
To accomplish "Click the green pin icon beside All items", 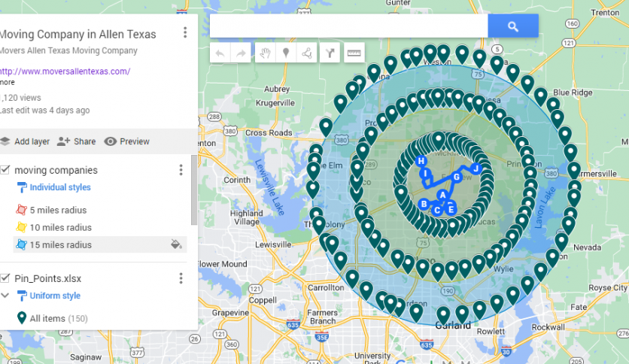I will tap(22, 317).
